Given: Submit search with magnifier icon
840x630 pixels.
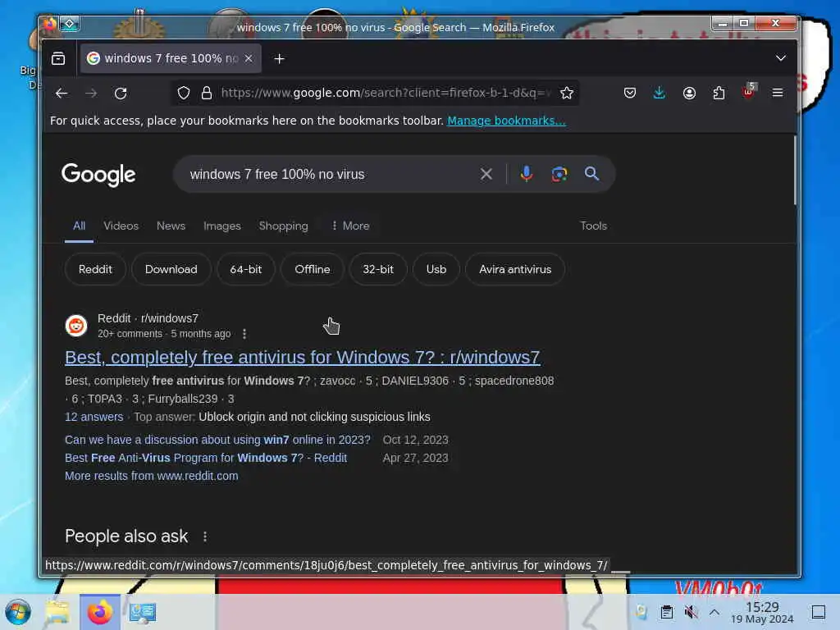Looking at the screenshot, I should 592,174.
